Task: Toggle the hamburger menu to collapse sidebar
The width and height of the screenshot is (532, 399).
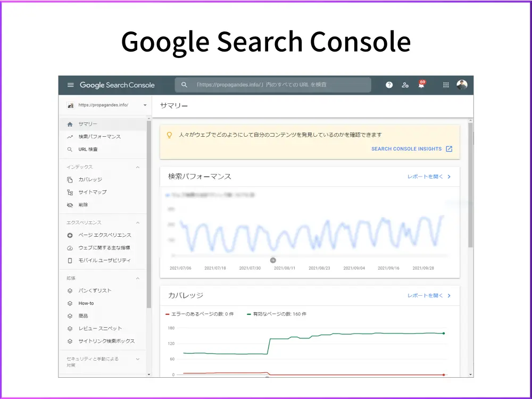Action: (70, 85)
